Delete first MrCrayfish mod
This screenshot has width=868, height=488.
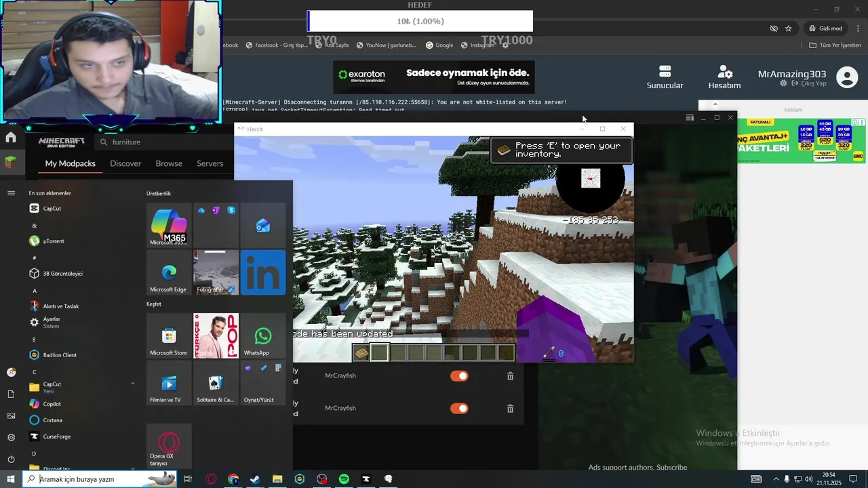point(510,375)
